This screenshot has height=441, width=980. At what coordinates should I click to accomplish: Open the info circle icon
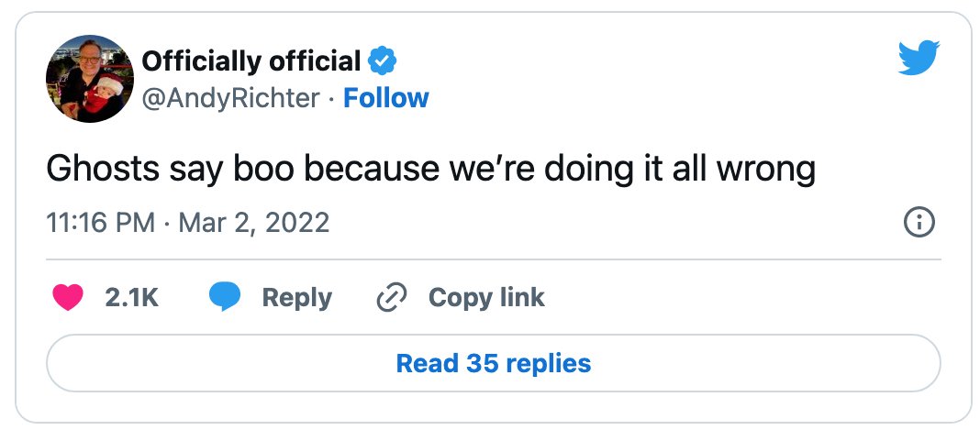pos(919,223)
